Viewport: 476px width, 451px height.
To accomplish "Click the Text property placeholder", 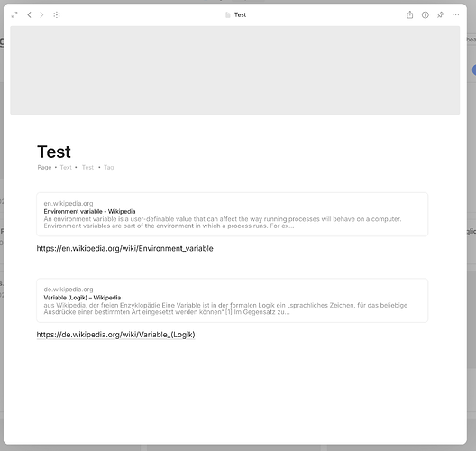I will pyautogui.click(x=66, y=168).
